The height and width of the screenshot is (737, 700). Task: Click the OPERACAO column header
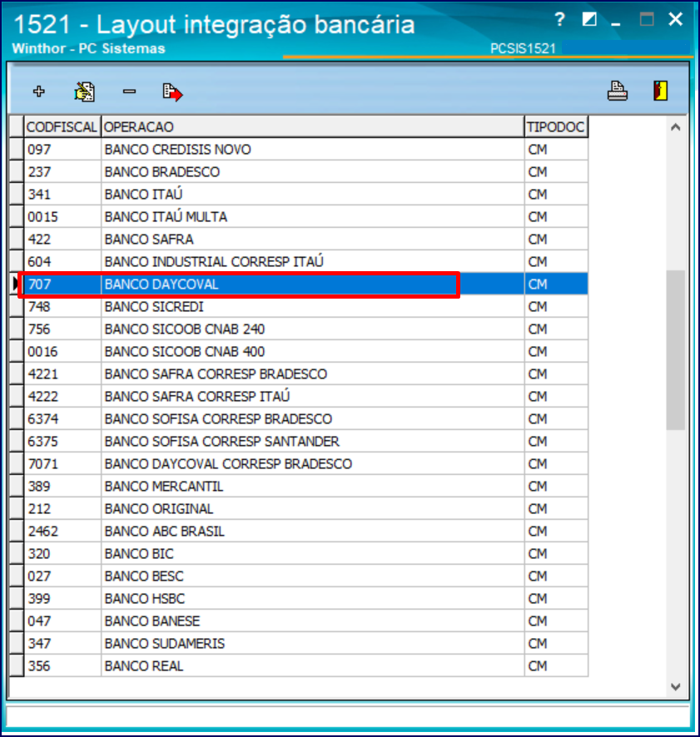click(312, 127)
